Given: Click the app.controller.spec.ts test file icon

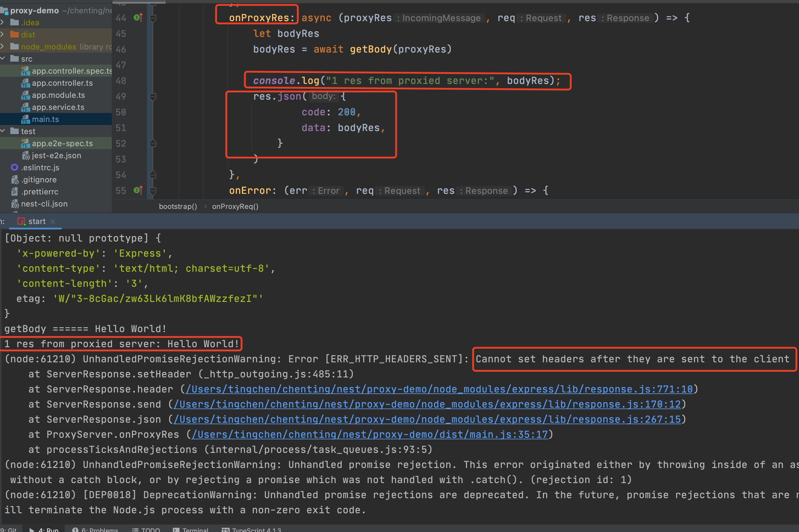Looking at the screenshot, I should point(25,71).
